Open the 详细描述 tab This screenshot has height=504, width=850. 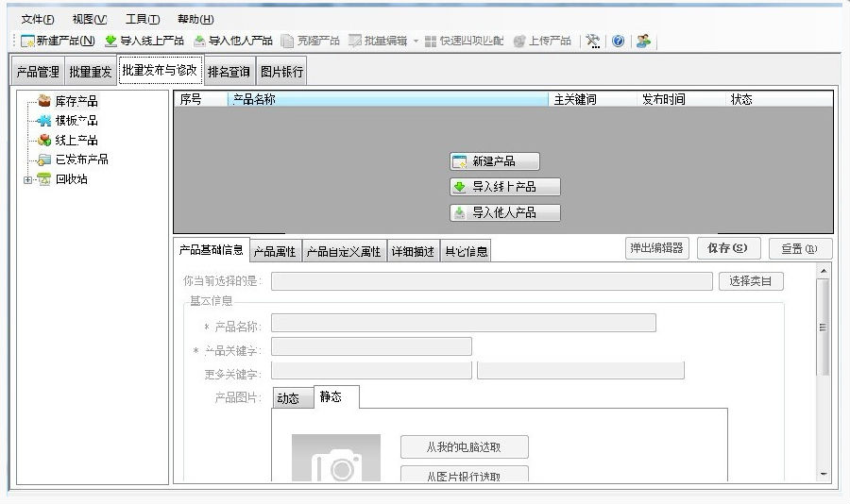413,251
